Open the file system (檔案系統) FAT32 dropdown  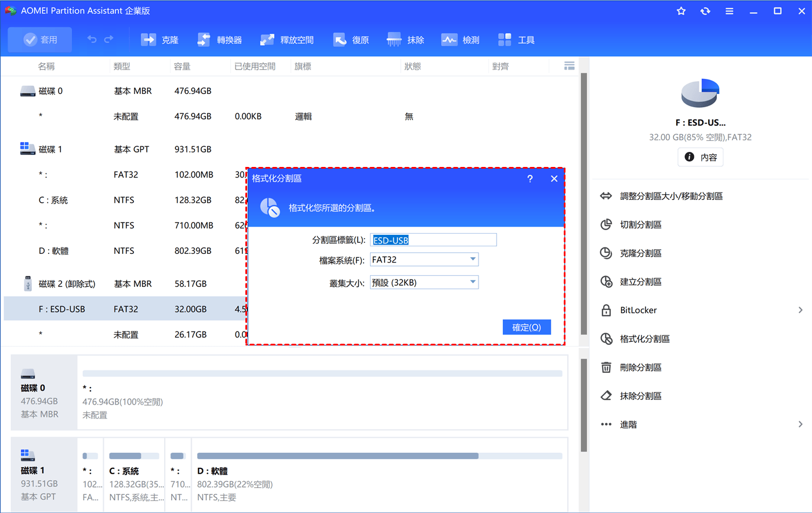(424, 259)
